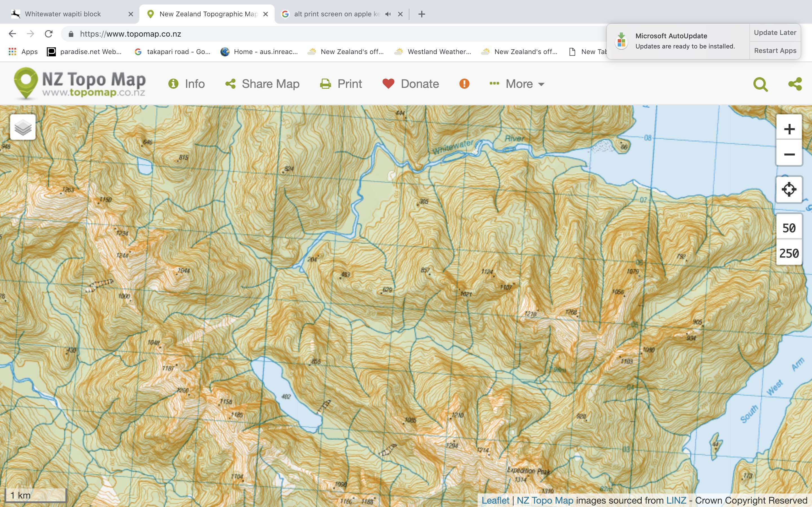Click the Whitewater wapiti block tab
The width and height of the screenshot is (812, 507).
[x=70, y=14]
